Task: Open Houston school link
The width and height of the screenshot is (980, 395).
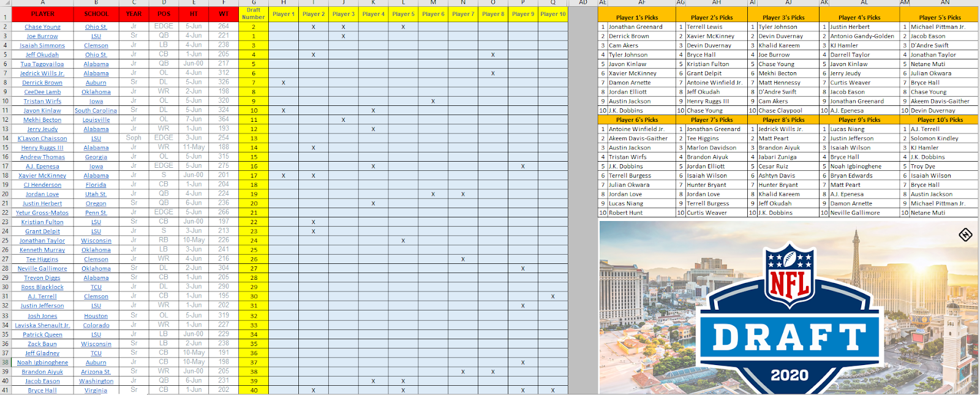Action: coord(96,316)
